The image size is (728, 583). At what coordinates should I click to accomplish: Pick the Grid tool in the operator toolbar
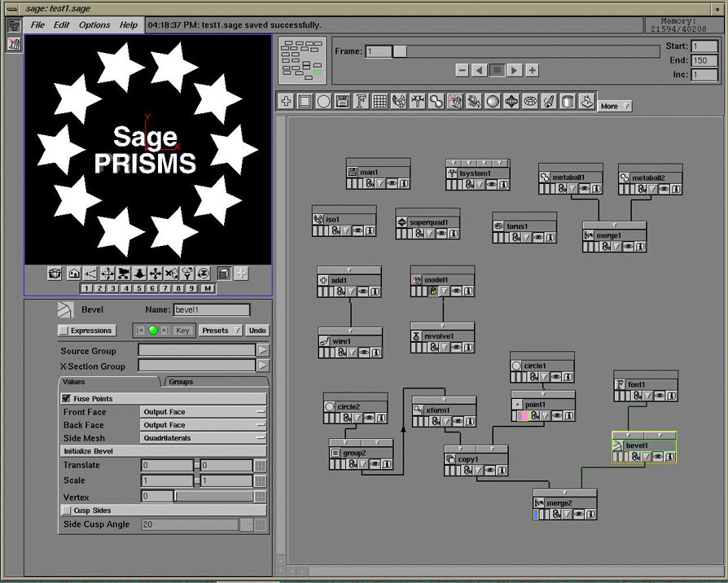[380, 101]
